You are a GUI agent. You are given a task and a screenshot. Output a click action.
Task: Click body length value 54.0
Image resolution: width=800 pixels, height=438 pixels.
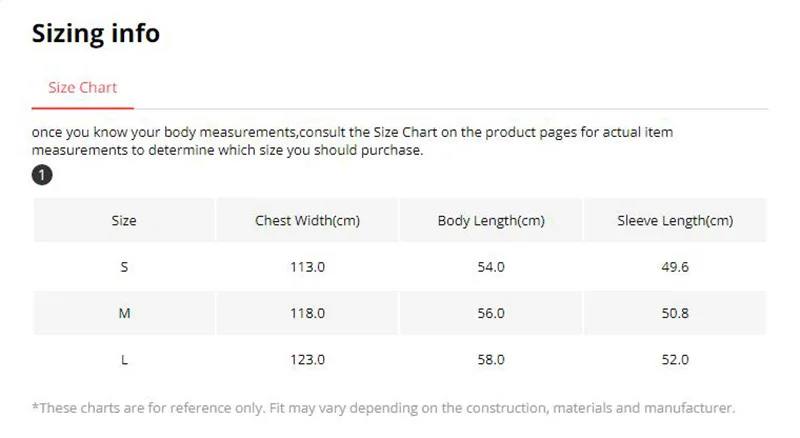click(491, 267)
